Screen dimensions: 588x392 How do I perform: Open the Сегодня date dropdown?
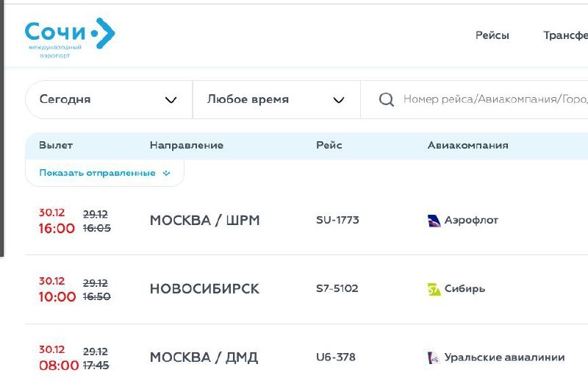[x=109, y=100]
